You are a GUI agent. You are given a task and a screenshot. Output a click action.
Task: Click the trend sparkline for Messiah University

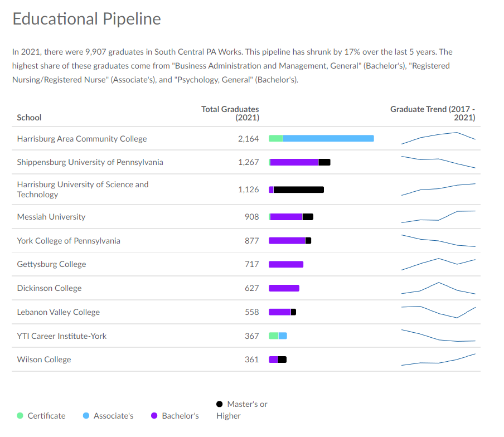[438, 217]
